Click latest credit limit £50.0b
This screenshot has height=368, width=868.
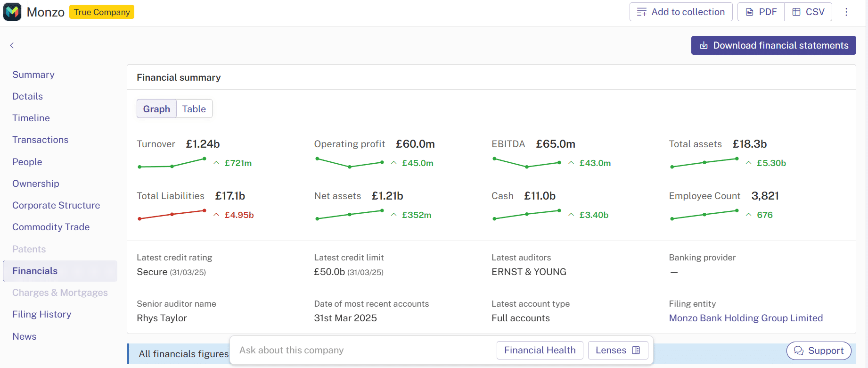coord(329,272)
